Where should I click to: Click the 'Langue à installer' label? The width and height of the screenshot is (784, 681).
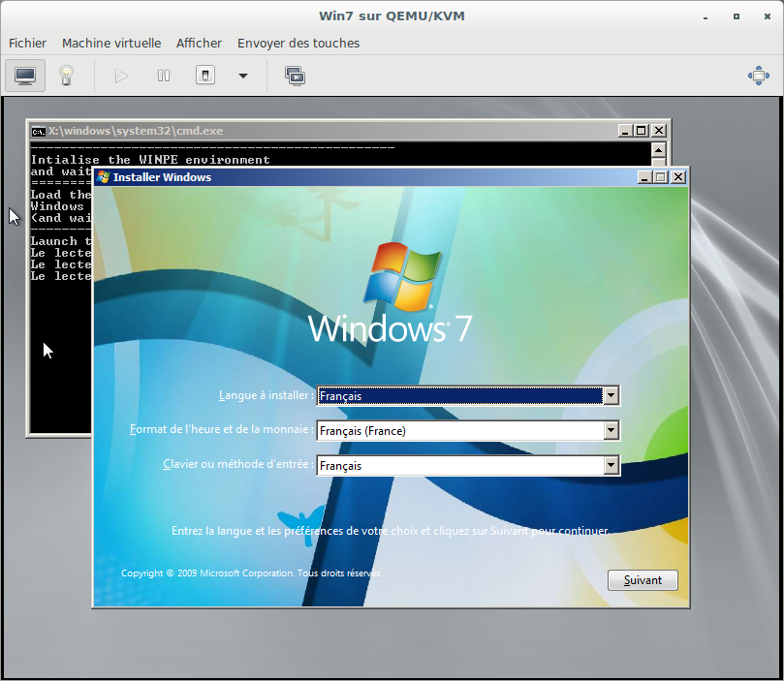266,395
